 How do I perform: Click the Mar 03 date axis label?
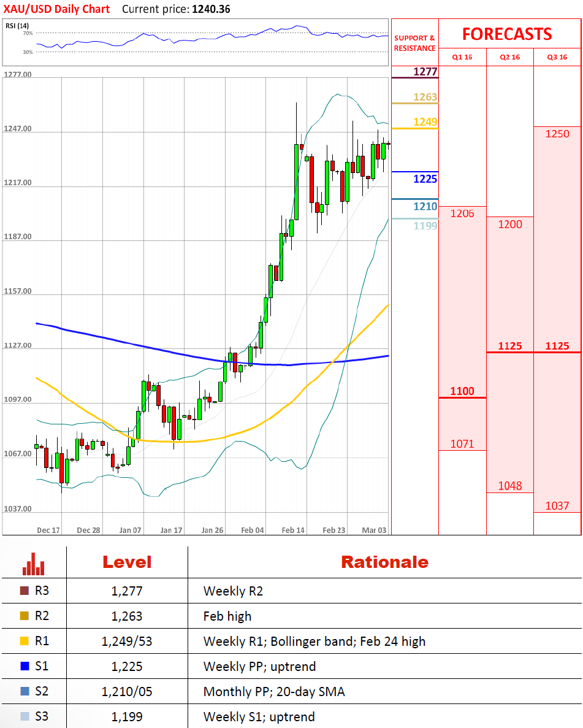374,530
